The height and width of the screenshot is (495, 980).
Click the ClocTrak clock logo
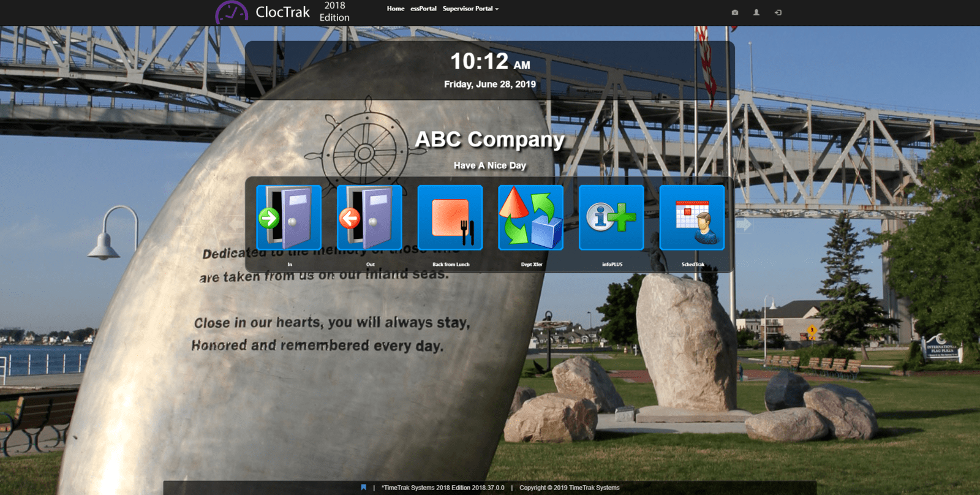pyautogui.click(x=231, y=12)
